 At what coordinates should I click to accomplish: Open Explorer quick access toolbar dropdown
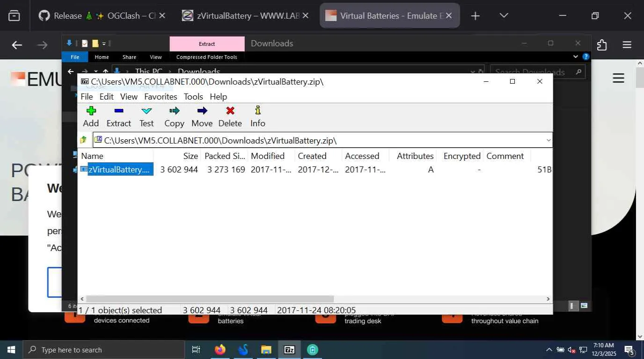point(104,43)
